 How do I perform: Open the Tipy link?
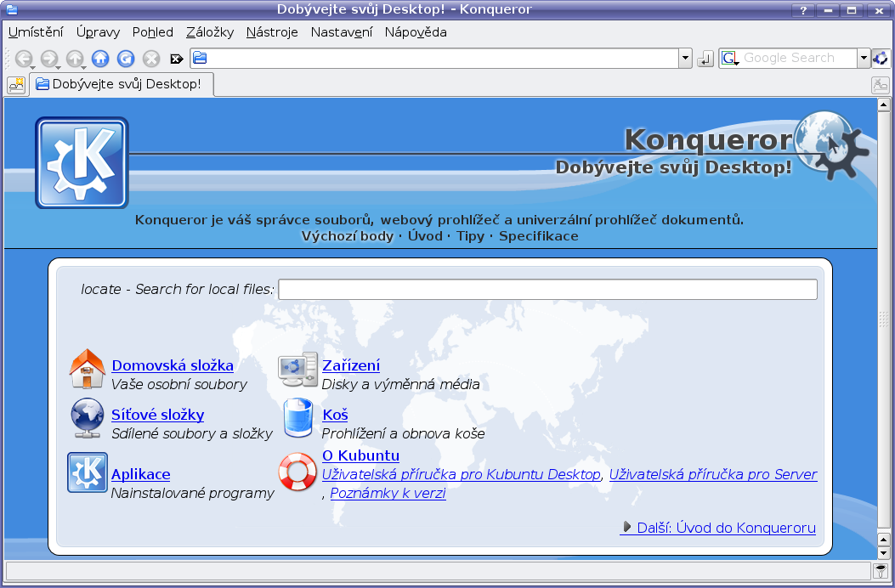coord(470,236)
